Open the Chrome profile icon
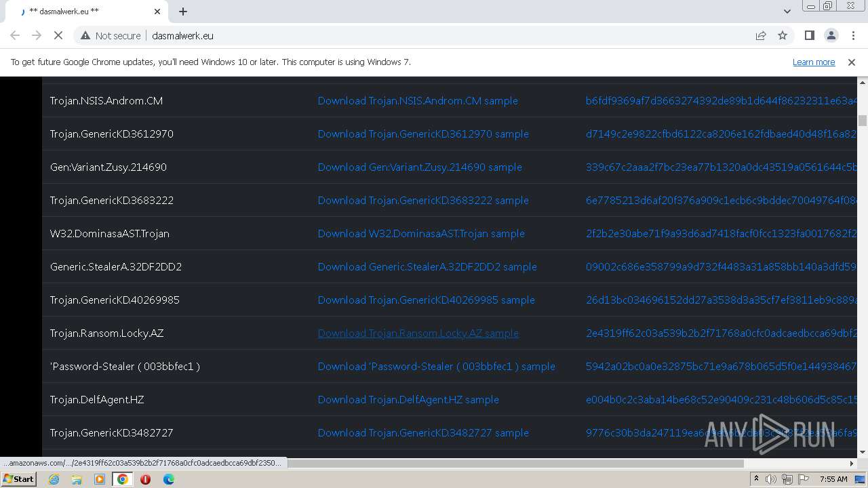 (x=831, y=35)
